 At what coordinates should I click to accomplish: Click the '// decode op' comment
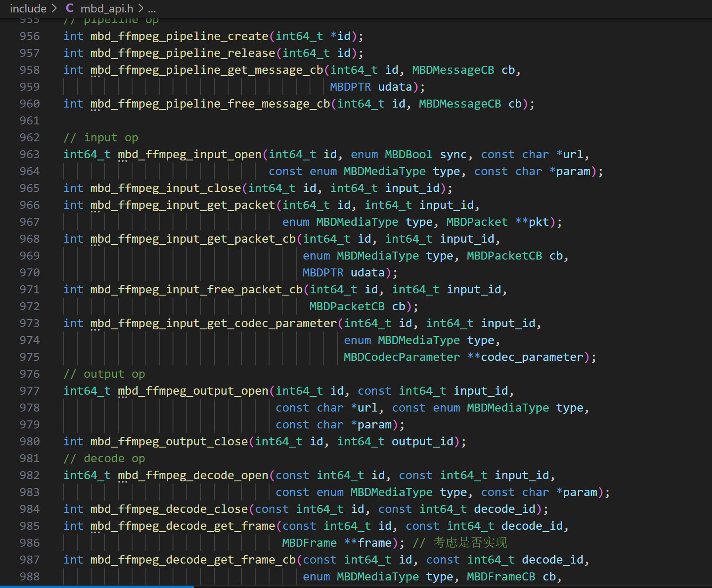pos(104,458)
